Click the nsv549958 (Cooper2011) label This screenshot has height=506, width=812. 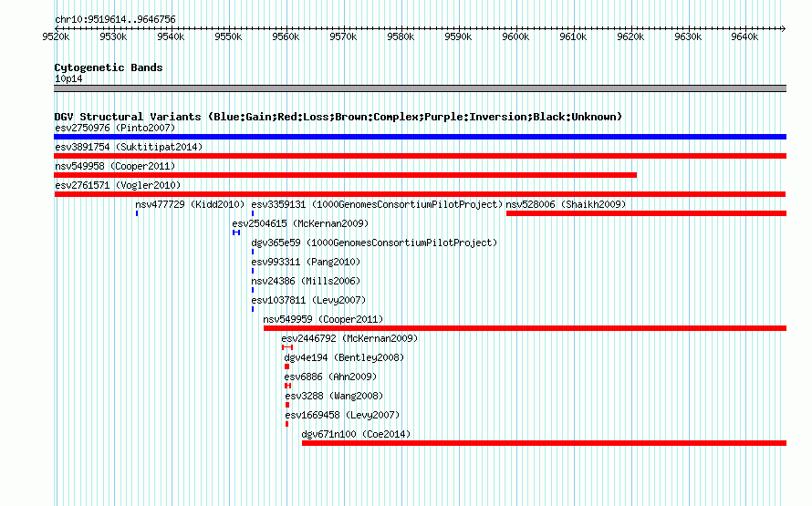pos(115,166)
